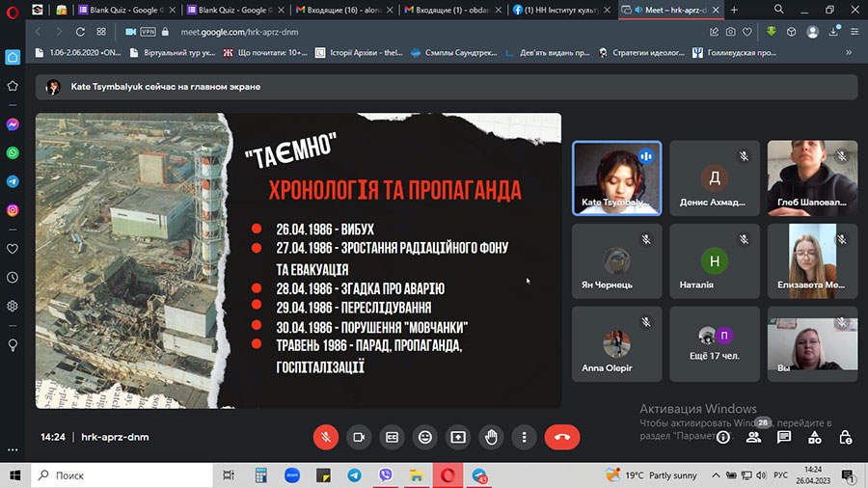Viewport: 868px width, 488px height.
Task: Open host controls lock icon
Action: [x=845, y=438]
